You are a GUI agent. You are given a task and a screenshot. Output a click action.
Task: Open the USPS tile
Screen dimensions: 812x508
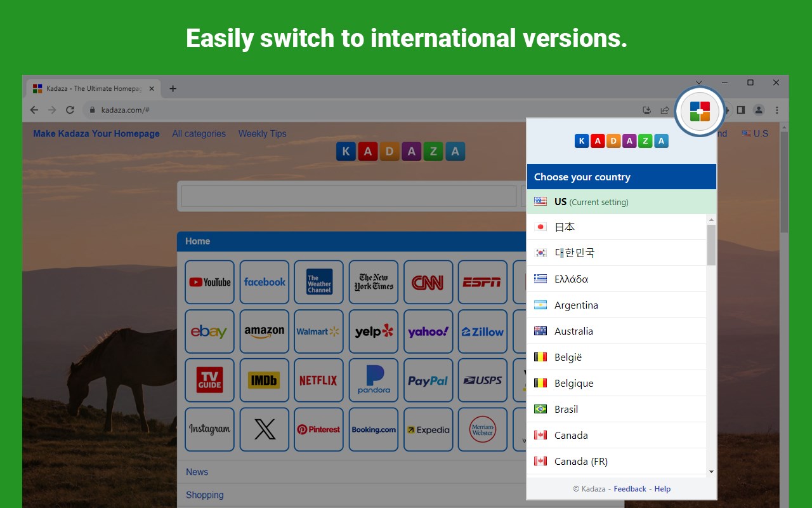(x=483, y=380)
